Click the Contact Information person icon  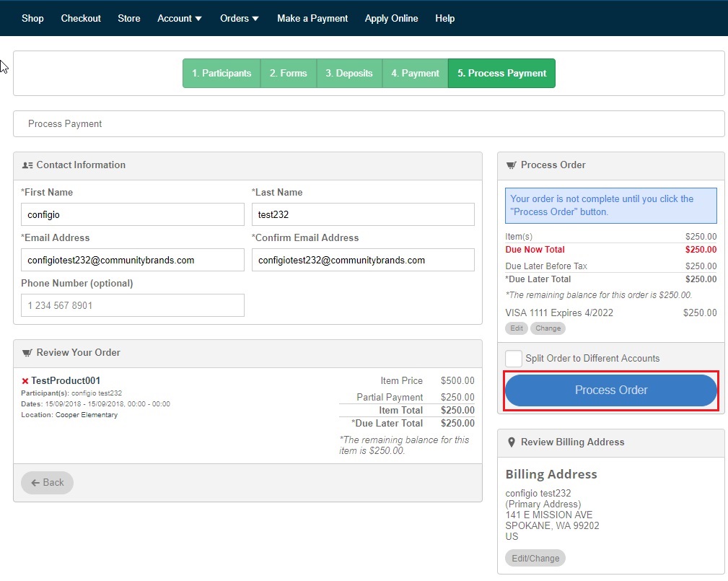coord(27,165)
